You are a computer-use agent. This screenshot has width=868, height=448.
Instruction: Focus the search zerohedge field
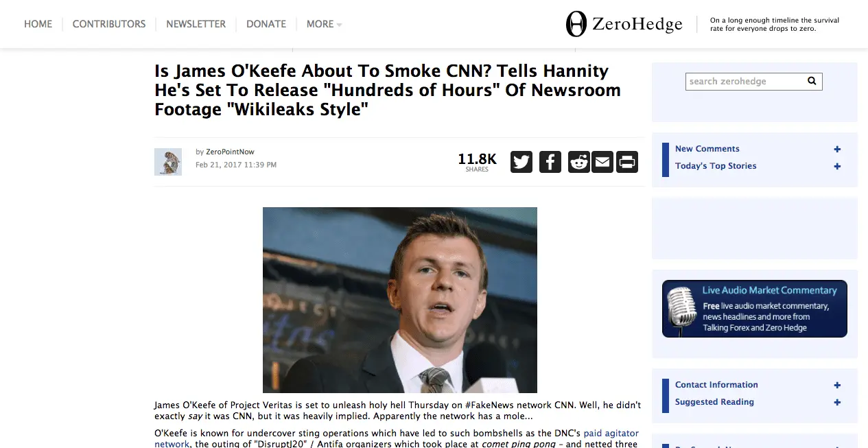(745, 81)
